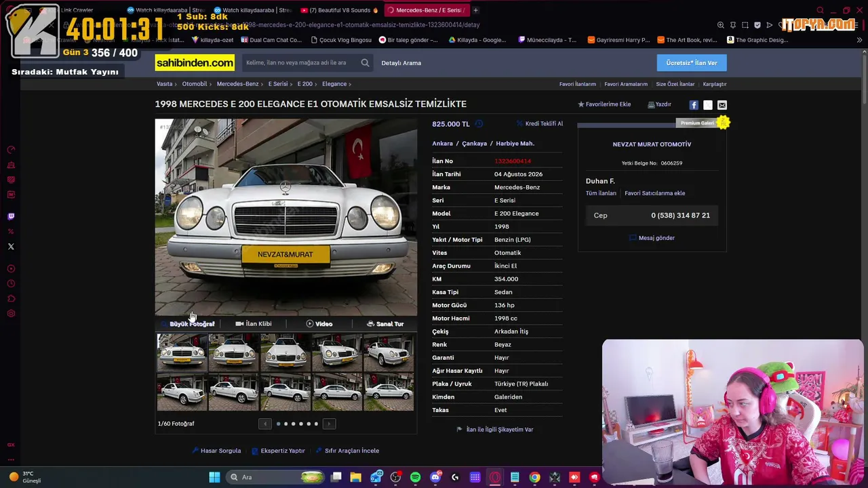Click the main car photo
The image size is (868, 488).
coord(286,217)
